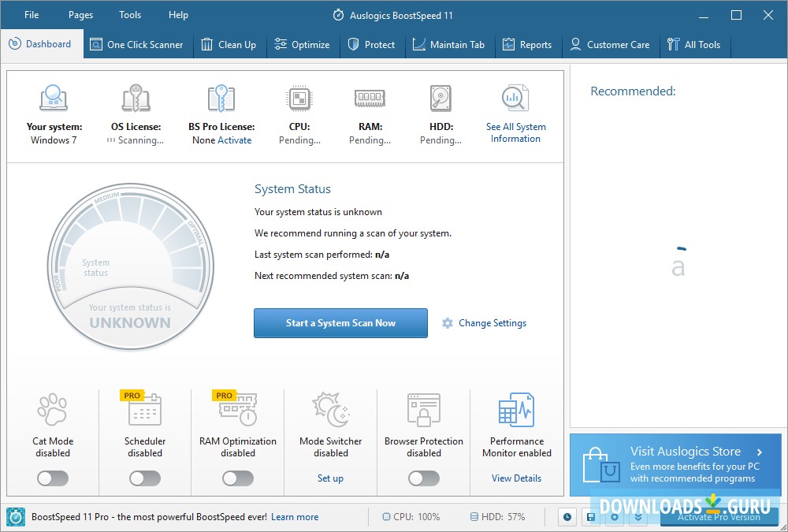Click the HDD: 57% status indicator
Image resolution: width=788 pixels, height=532 pixels.
(x=497, y=517)
